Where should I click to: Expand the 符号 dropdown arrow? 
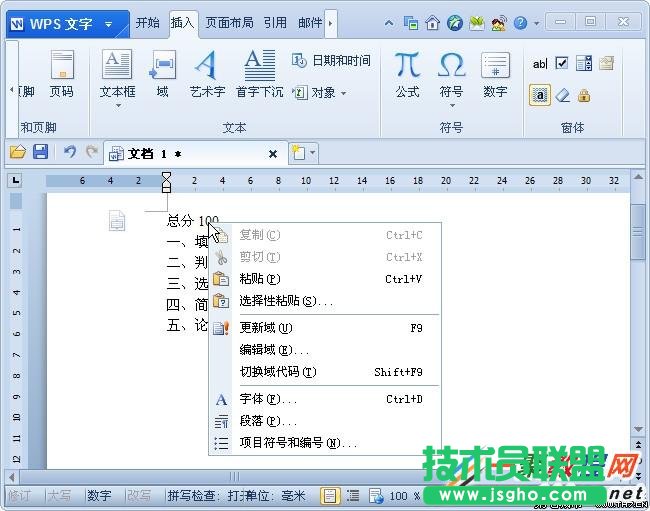coord(452,106)
